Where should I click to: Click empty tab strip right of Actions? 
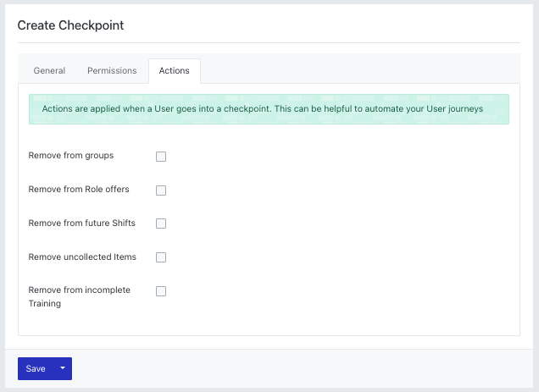[359, 69]
